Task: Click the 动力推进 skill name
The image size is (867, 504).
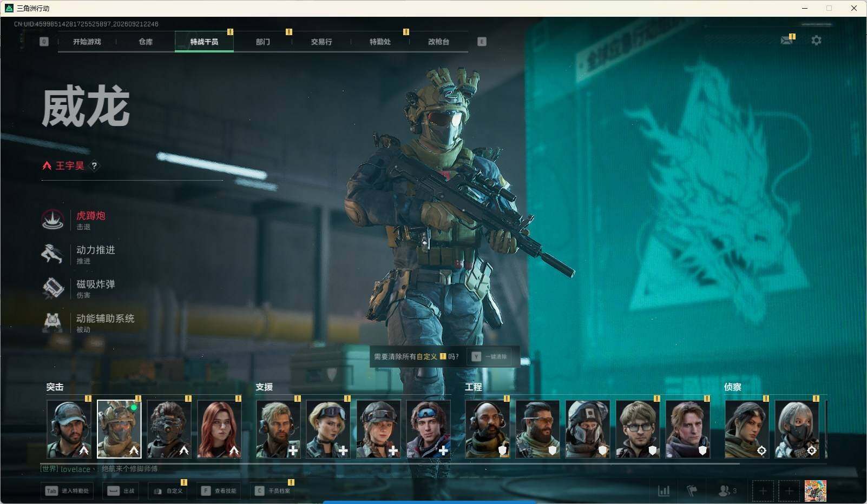Action: pyautogui.click(x=96, y=250)
